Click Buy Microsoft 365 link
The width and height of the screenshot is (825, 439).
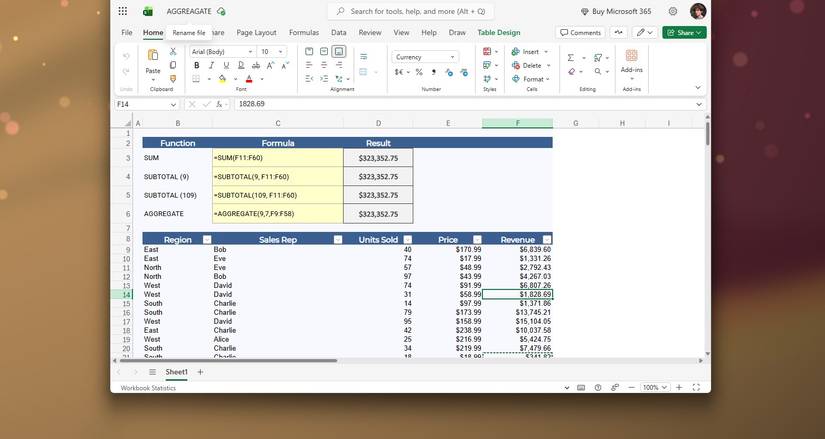click(616, 11)
